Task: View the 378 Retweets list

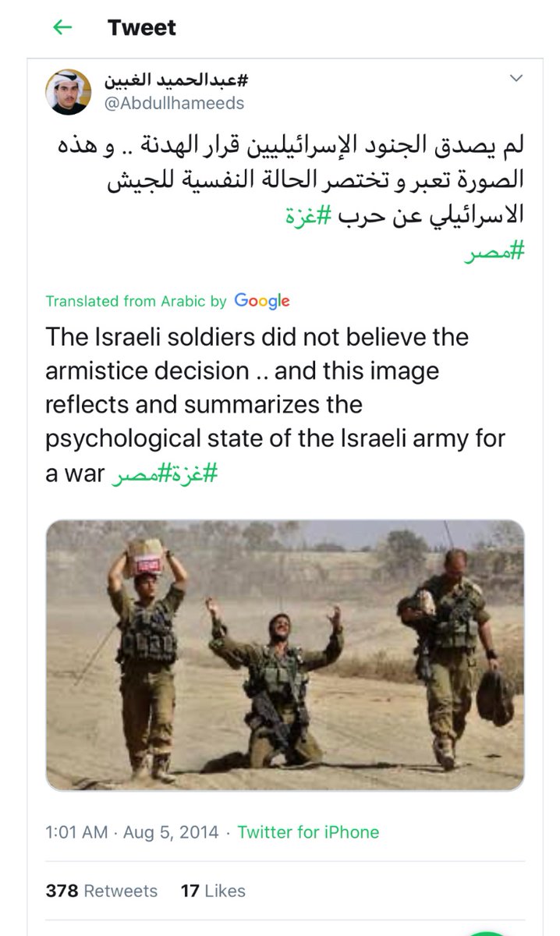Action: (101, 891)
